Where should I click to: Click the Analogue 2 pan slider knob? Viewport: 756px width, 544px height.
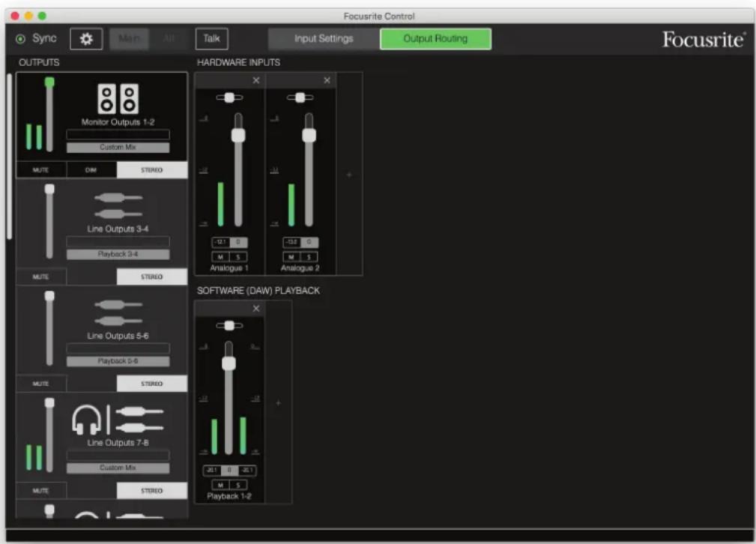click(x=300, y=98)
